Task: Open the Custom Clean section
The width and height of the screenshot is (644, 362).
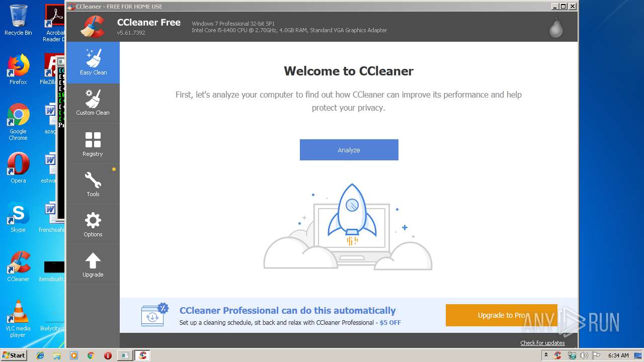Action: [93, 103]
